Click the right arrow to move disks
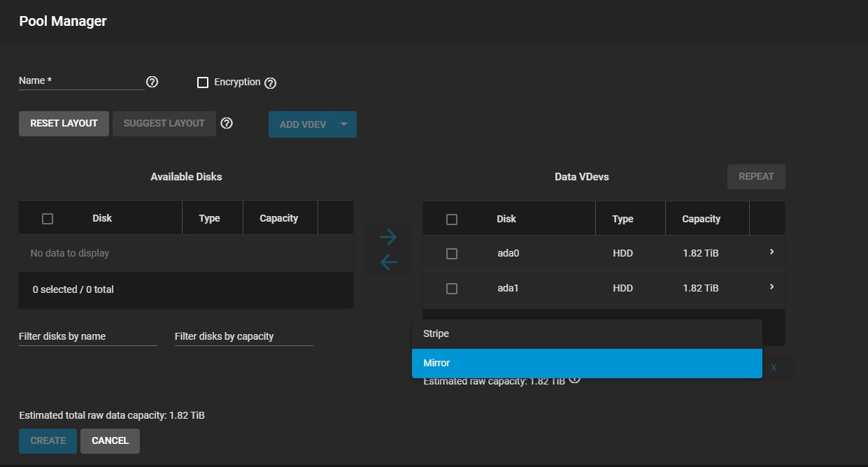Viewport: 868px width, 467px height. [x=388, y=237]
